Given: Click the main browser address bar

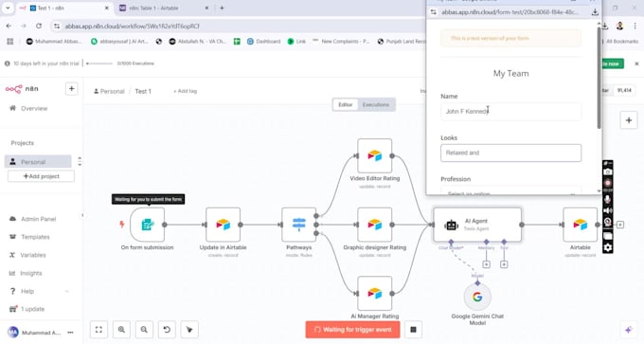Looking at the screenshot, I should [x=239, y=26].
